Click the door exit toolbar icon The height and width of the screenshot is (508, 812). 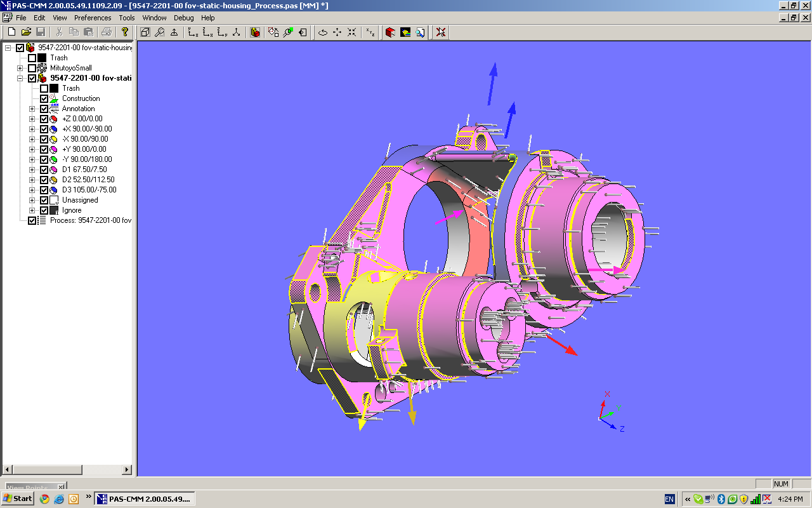tap(303, 32)
